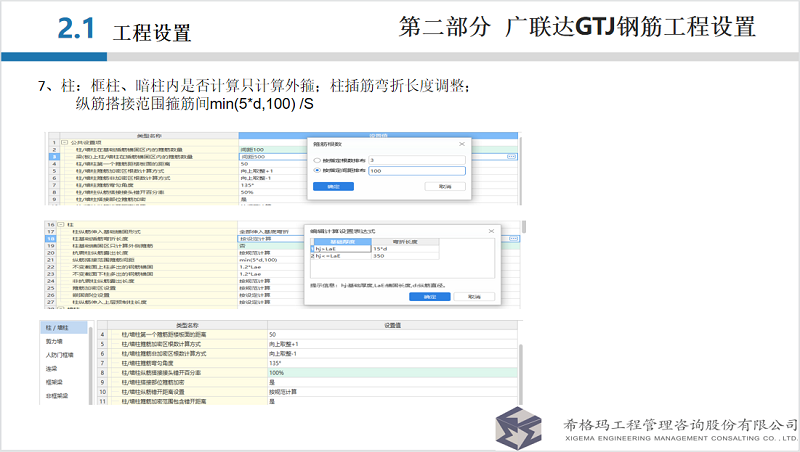The image size is (800, 452).
Task: Click the 否 value in row 19
Action: click(x=242, y=246)
